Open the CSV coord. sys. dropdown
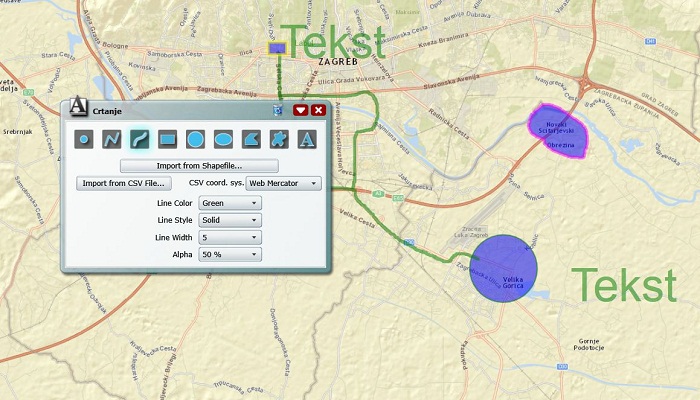The height and width of the screenshot is (400, 700). (283, 183)
